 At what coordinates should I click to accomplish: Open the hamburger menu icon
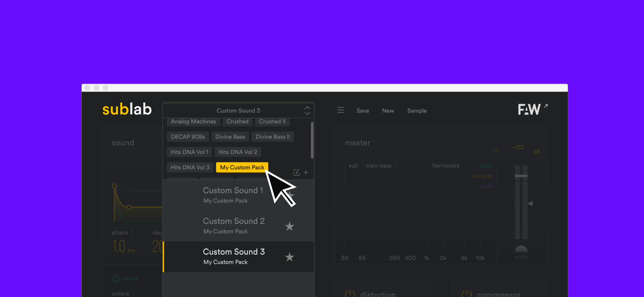pos(340,110)
